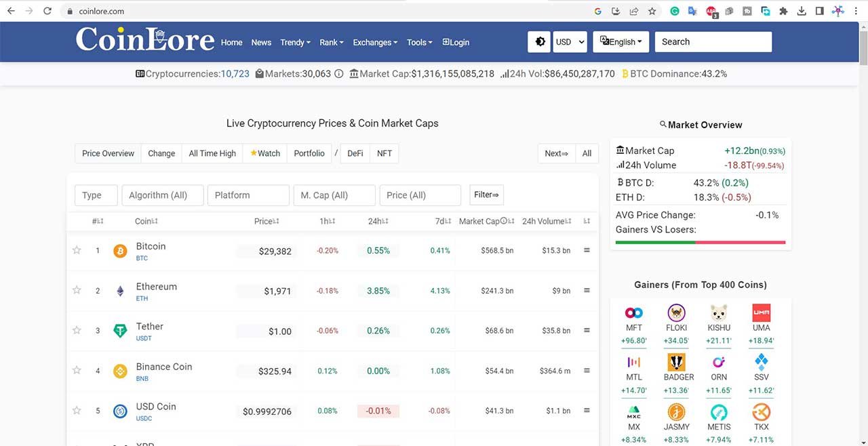Click the Home navigation link
Screen dimensions: 868x446
pyautogui.click(x=231, y=42)
